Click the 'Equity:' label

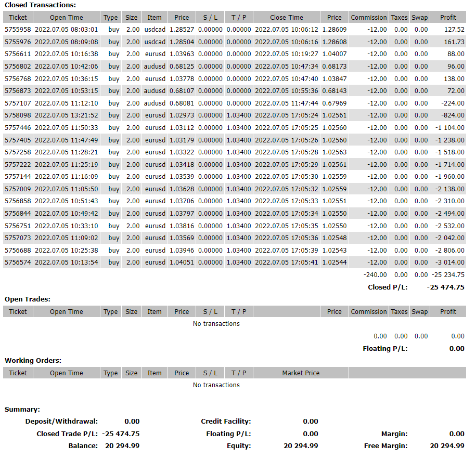[239, 446]
